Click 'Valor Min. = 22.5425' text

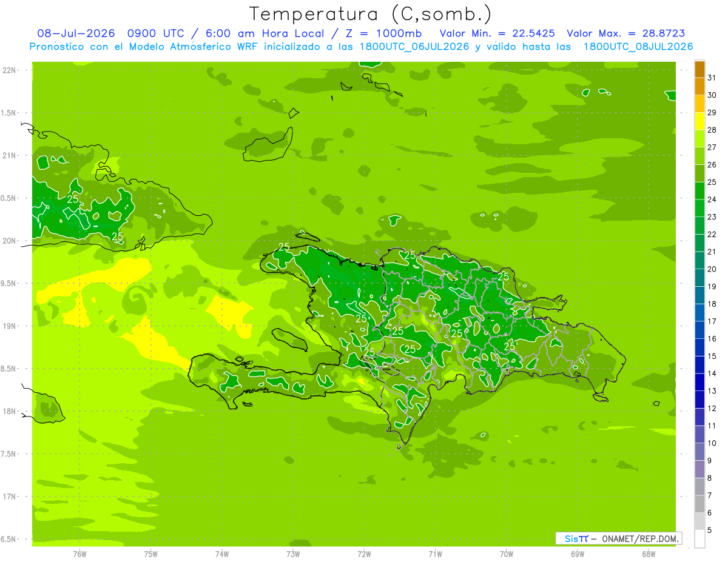coord(497,33)
